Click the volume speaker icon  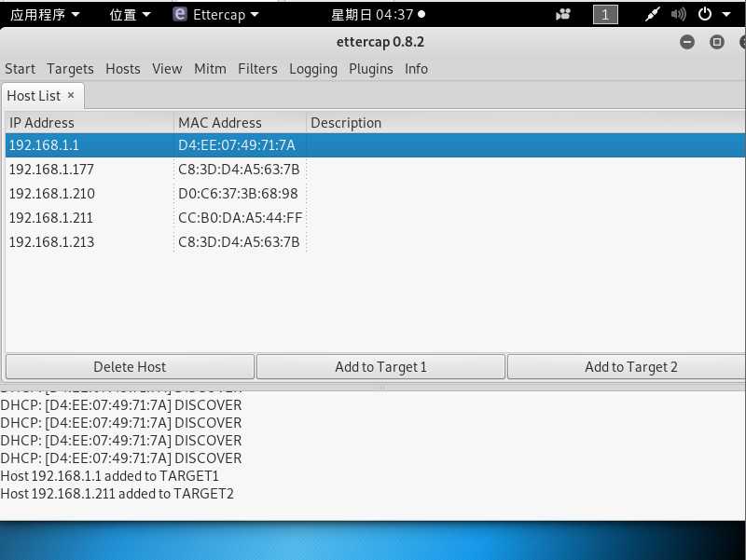[679, 15]
